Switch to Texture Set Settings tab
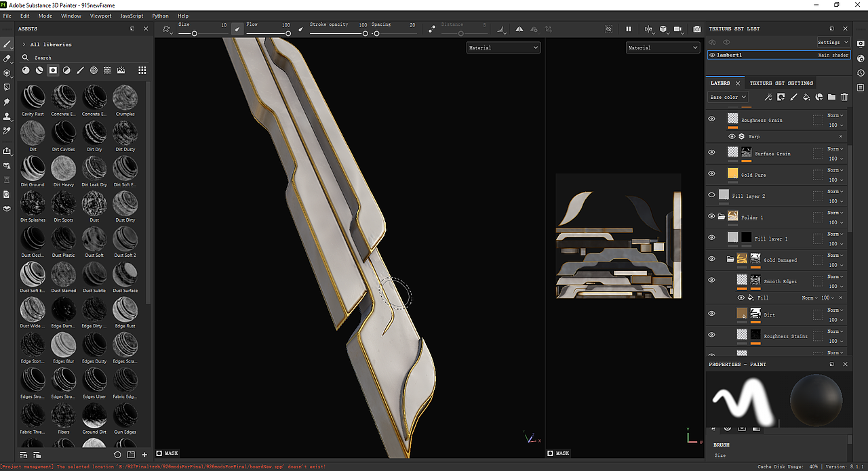Viewport: 868px width, 471px height. 781,83
